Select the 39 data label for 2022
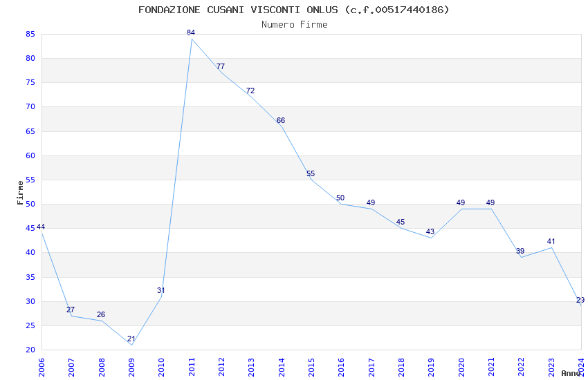 pyautogui.click(x=520, y=251)
